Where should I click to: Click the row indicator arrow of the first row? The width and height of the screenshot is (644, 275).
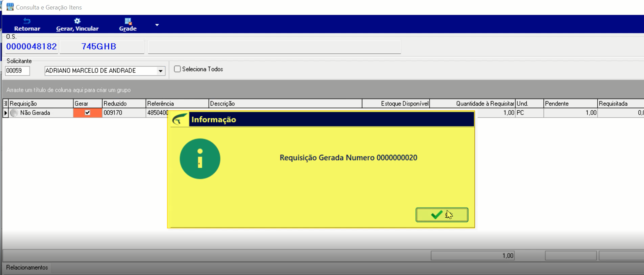point(5,113)
